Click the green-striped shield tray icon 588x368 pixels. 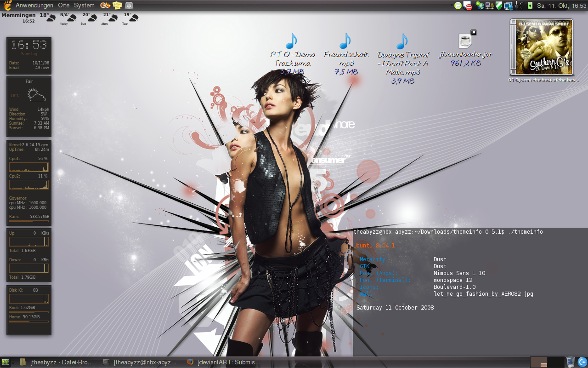coord(498,6)
